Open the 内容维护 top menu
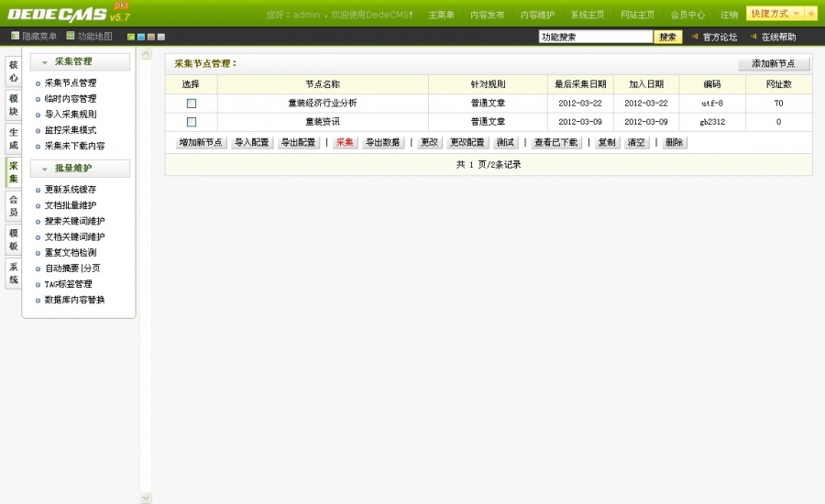The height and width of the screenshot is (504, 825). 537,15
